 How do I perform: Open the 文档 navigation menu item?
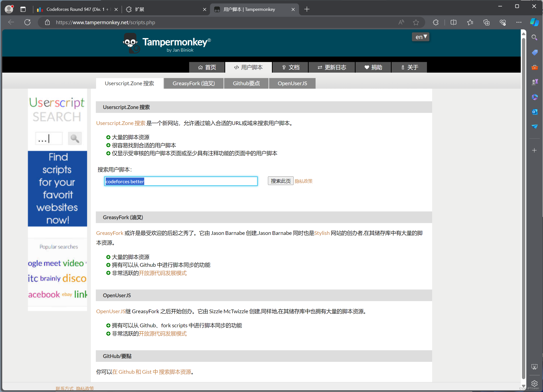pos(291,67)
